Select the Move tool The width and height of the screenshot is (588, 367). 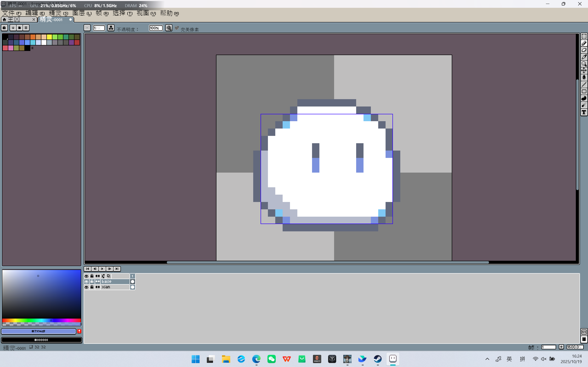coord(584,71)
